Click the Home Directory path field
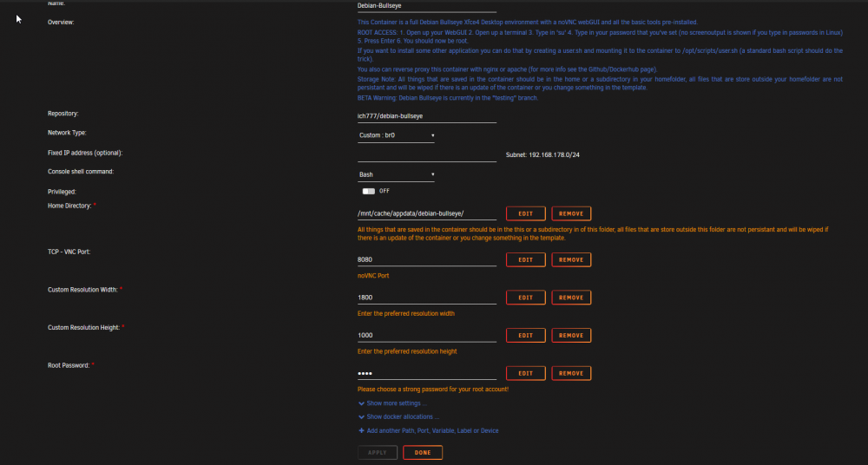This screenshot has width=868, height=465. 427,213
